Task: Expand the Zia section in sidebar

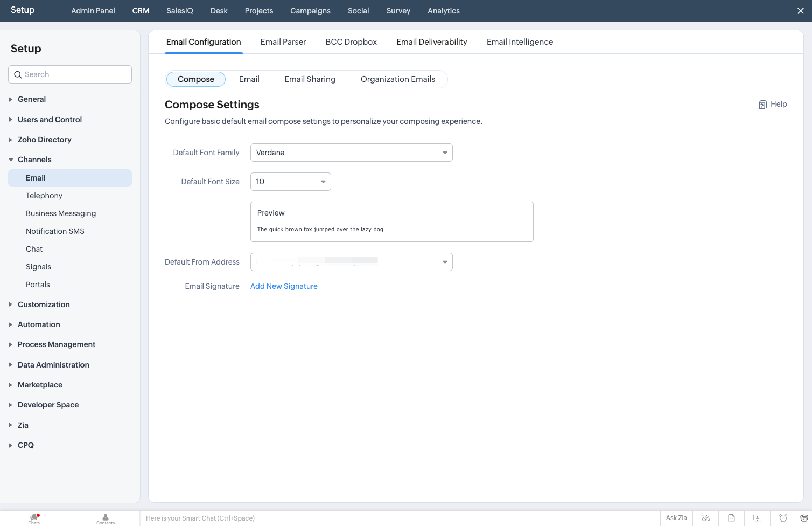Action: pyautogui.click(x=23, y=425)
